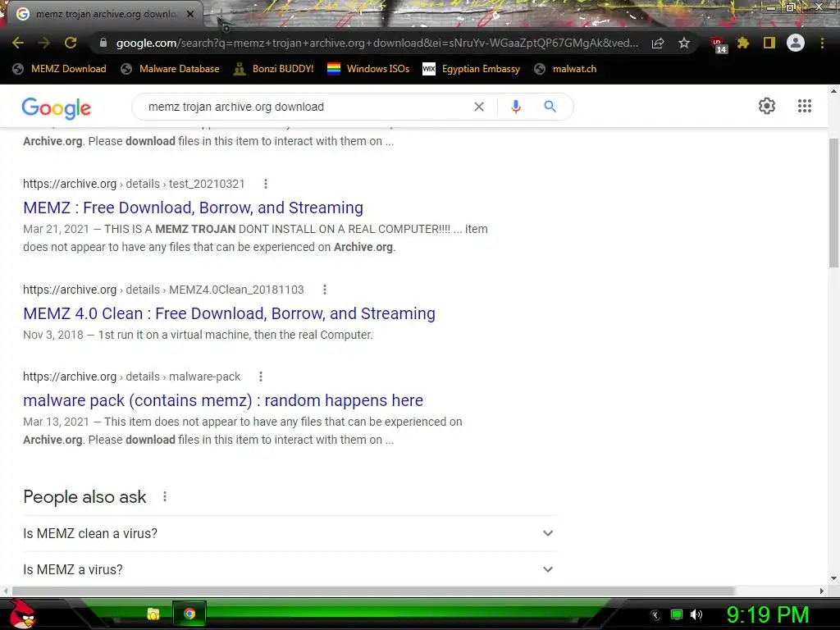Click the browser forward arrow
This screenshot has height=630, width=840.
pyautogui.click(x=44, y=43)
